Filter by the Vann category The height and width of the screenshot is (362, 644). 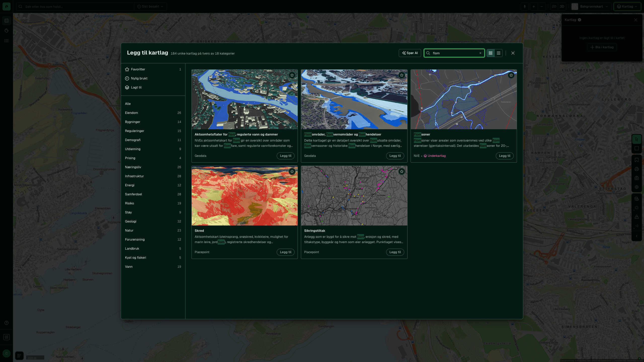153,267
